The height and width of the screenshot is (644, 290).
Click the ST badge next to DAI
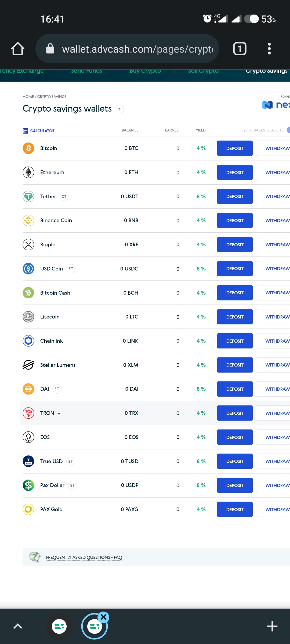click(57, 389)
